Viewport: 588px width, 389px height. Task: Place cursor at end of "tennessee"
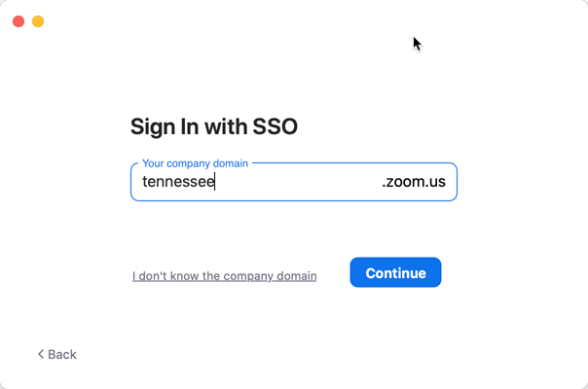click(x=215, y=182)
